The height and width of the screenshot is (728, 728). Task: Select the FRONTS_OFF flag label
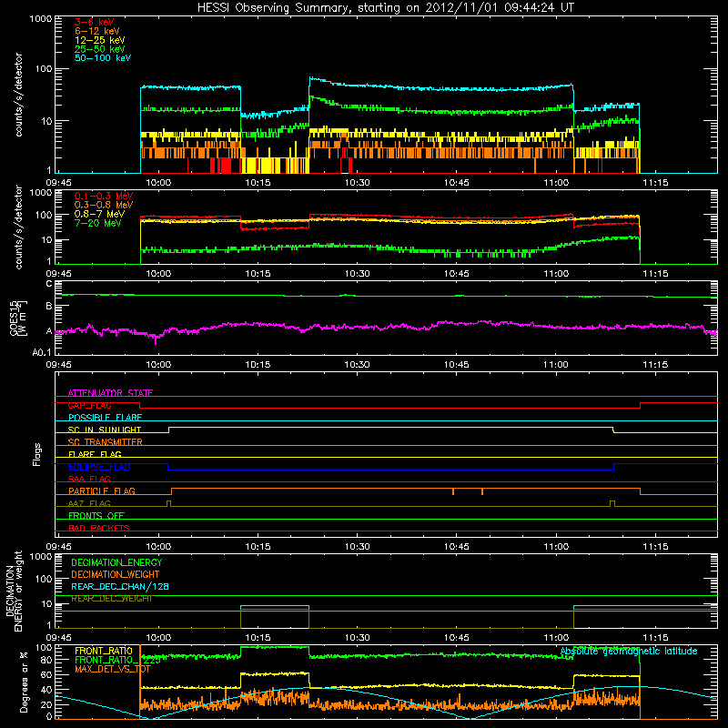[x=96, y=515]
